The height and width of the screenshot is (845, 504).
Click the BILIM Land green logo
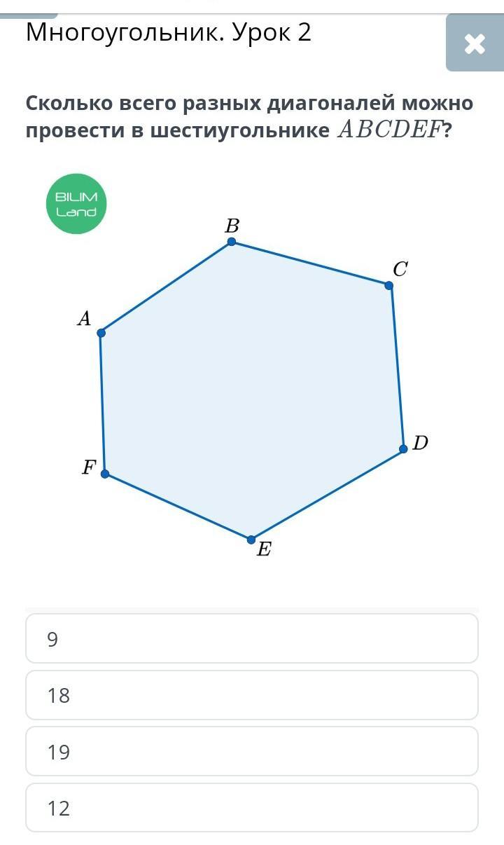[76, 203]
